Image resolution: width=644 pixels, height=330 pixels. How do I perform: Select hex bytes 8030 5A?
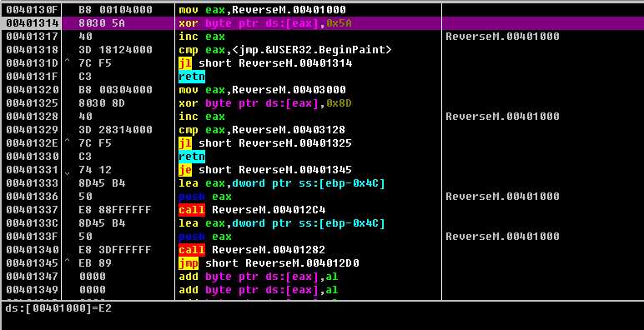pos(102,23)
